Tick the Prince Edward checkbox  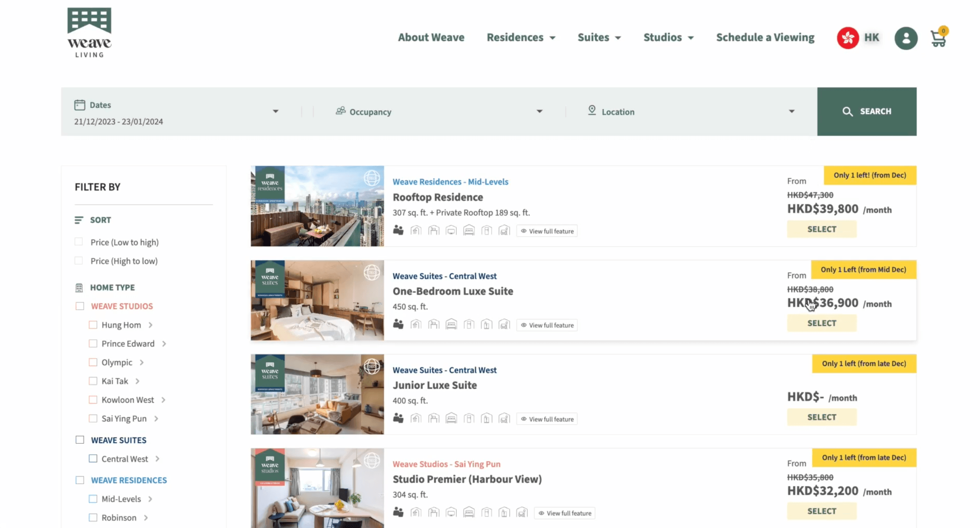(x=93, y=344)
